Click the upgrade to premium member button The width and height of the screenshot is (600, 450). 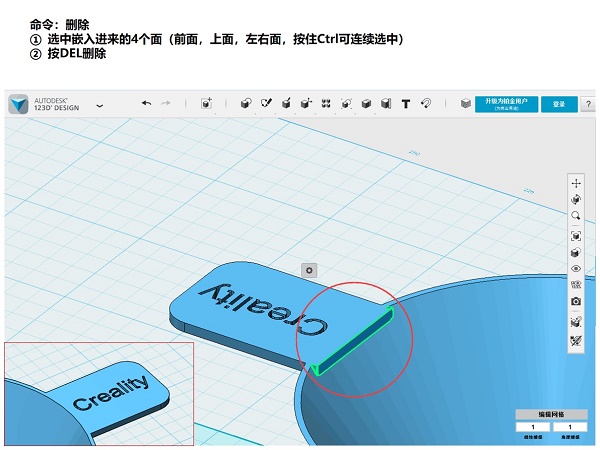tap(506, 104)
